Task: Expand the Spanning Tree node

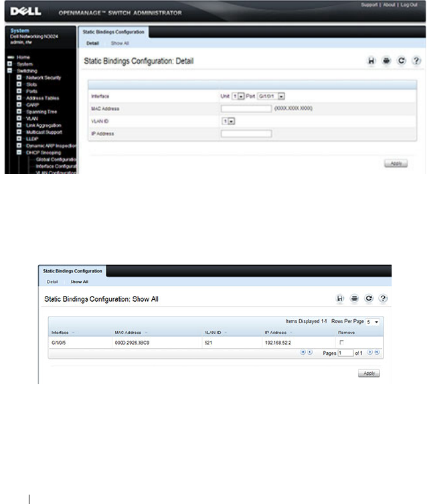Action: click(x=19, y=112)
